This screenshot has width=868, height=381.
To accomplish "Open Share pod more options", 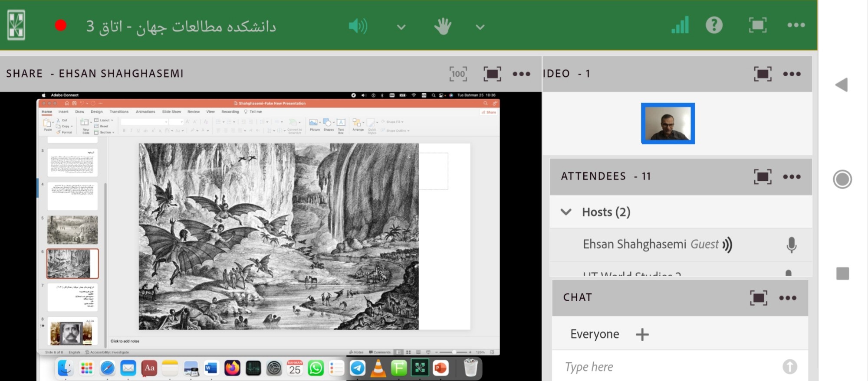I will 521,74.
